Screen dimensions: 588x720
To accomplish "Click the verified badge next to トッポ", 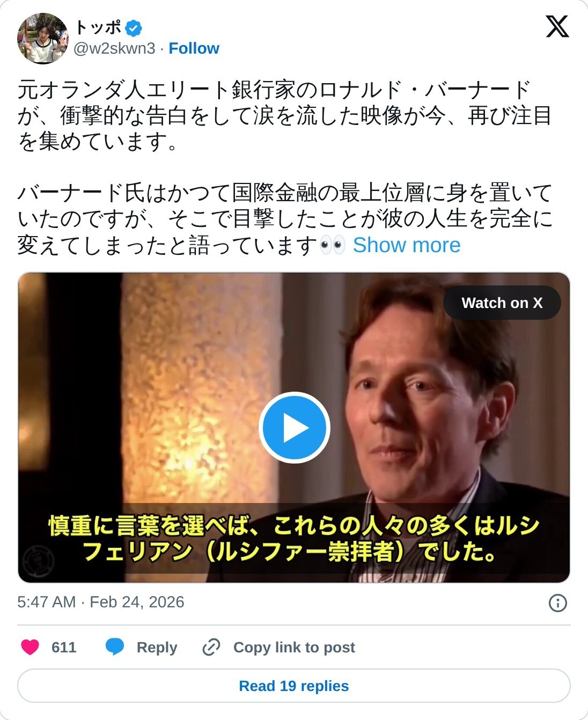I will 134,27.
